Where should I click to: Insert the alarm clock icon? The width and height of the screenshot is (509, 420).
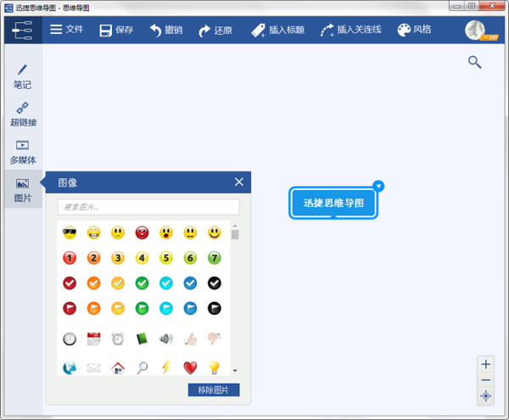coord(118,339)
